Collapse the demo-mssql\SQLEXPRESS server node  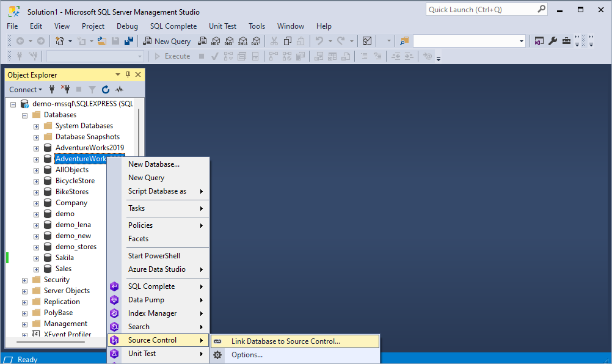[13, 104]
